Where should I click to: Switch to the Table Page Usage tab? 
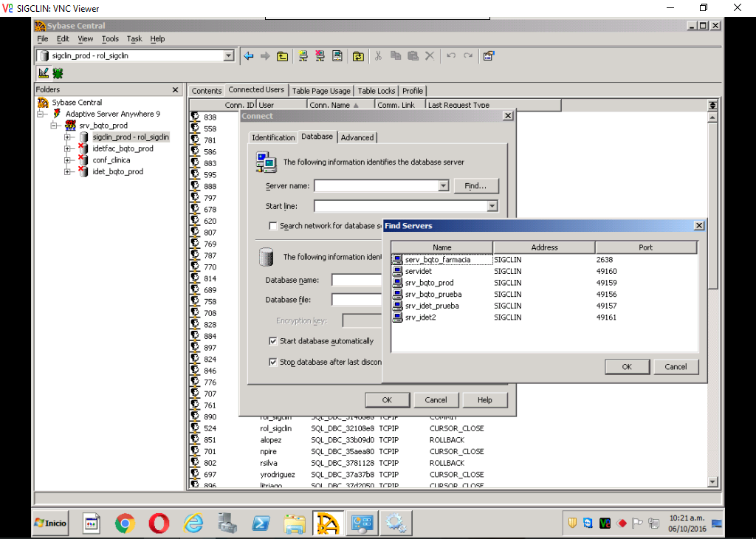(x=321, y=91)
